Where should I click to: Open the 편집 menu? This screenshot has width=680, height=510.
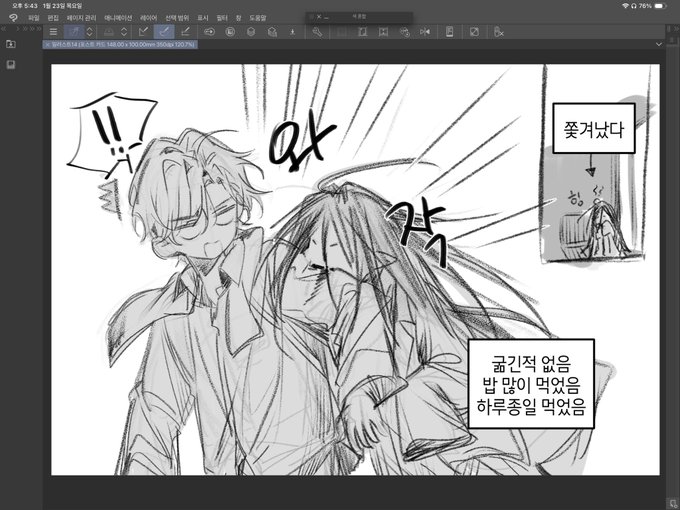53,18
